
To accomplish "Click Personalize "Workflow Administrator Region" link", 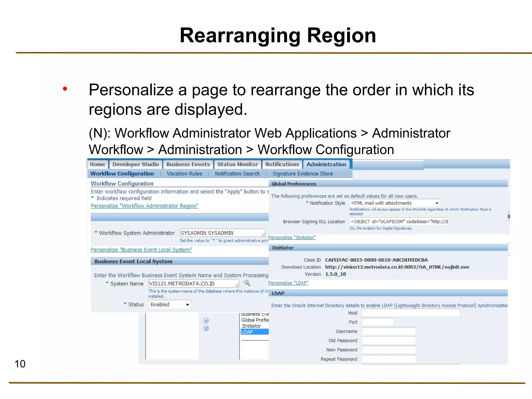I will click(144, 206).
